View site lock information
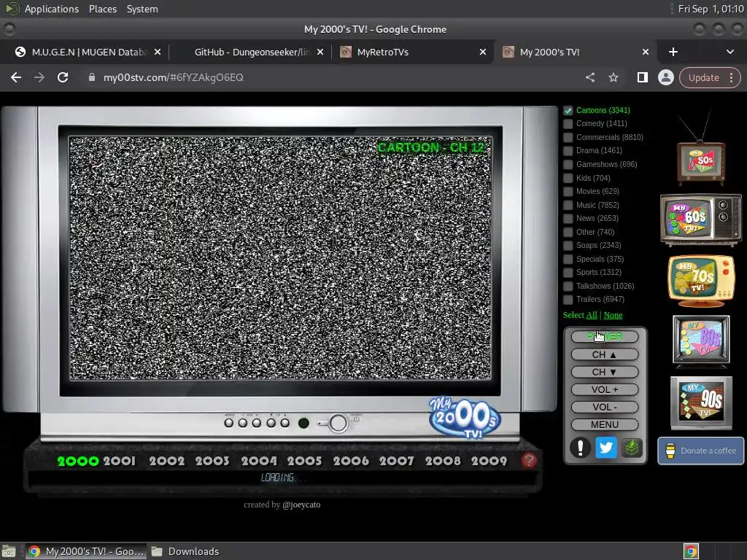 click(91, 77)
